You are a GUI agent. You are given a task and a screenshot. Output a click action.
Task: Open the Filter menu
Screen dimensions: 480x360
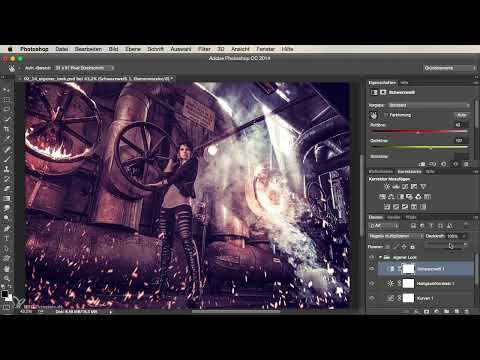coord(204,49)
